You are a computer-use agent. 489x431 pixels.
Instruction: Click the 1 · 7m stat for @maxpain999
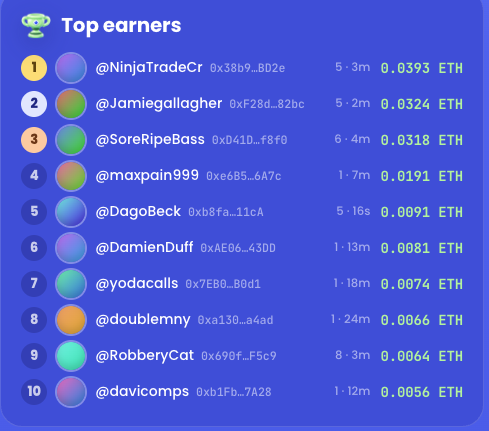[x=354, y=175]
